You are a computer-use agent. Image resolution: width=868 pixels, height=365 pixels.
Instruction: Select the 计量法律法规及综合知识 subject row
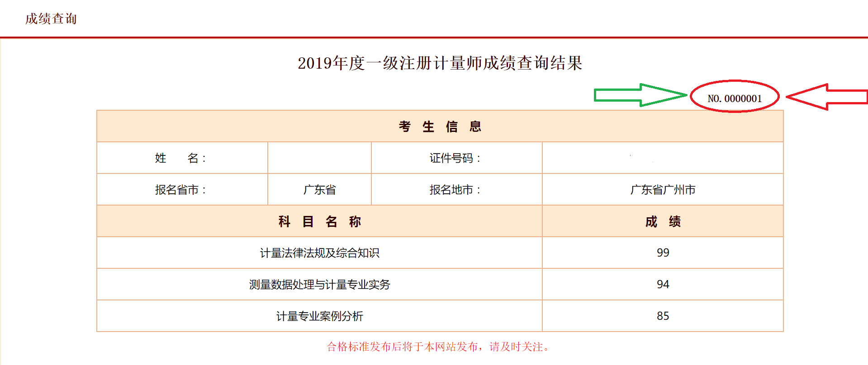tap(319, 253)
